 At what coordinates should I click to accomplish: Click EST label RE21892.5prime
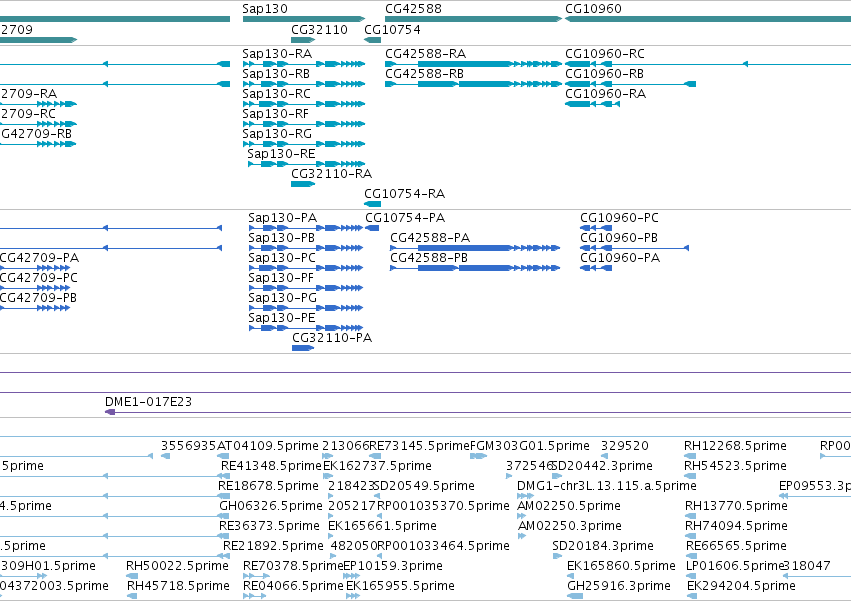(273, 546)
